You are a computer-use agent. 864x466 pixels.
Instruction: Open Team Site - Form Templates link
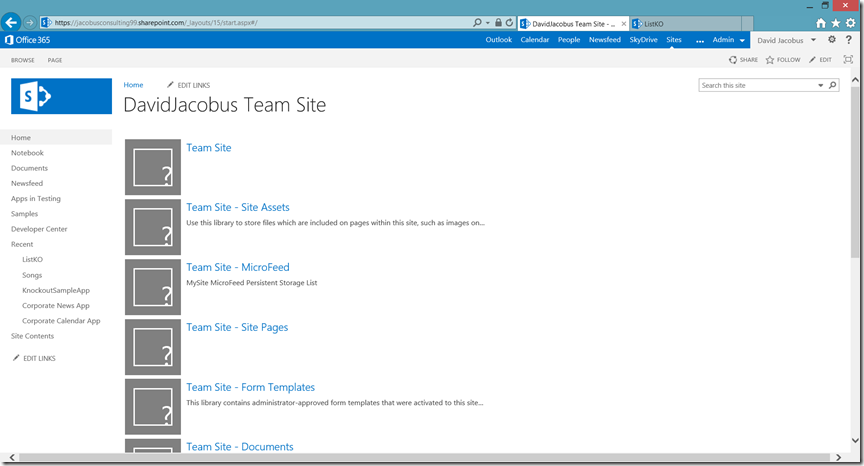(x=250, y=387)
